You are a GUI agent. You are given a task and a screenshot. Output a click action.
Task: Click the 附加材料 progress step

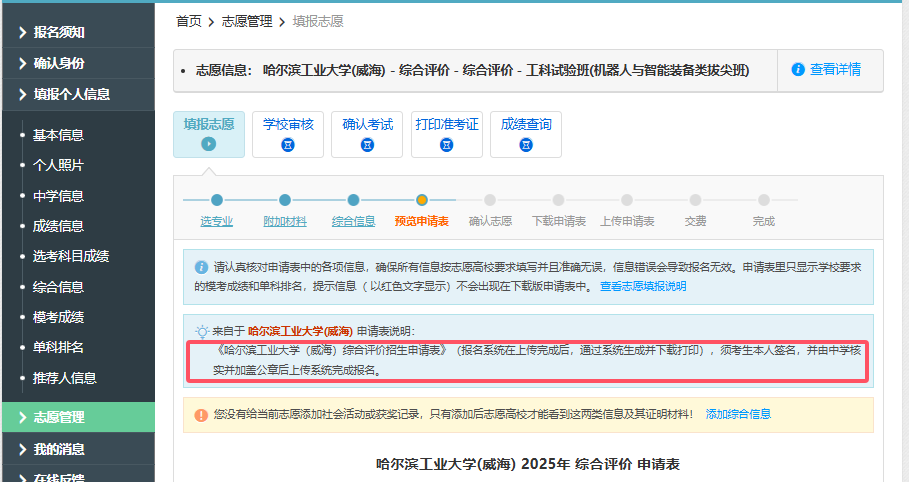click(x=284, y=221)
